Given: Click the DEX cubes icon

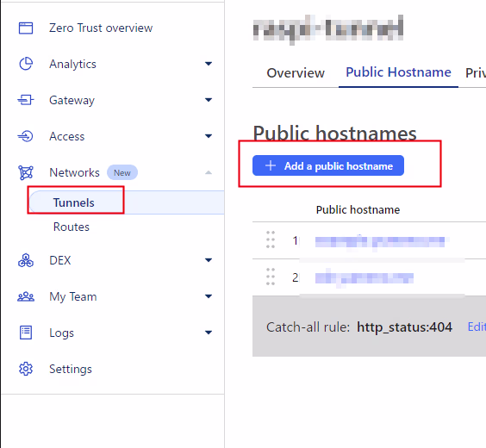Looking at the screenshot, I should (x=26, y=260).
